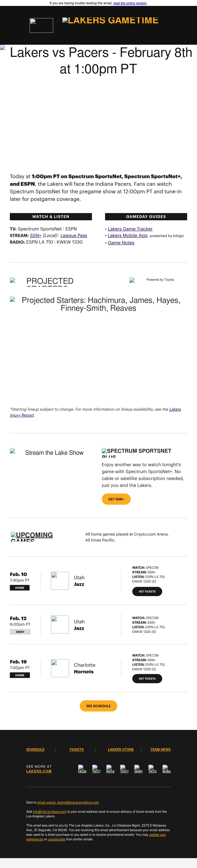
Task: Click the Lakers Gametime header title
Action: click(110, 21)
